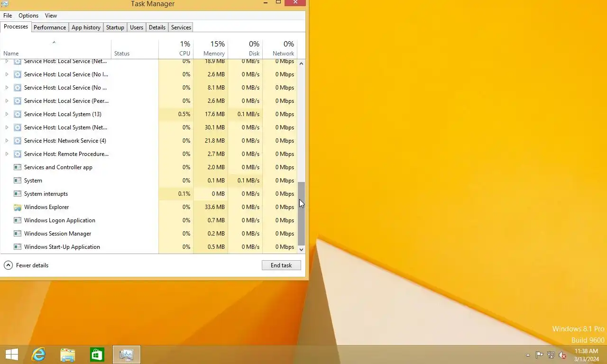Viewport: 607px width, 364px height.
Task: Switch to the App history tab
Action: (x=86, y=27)
